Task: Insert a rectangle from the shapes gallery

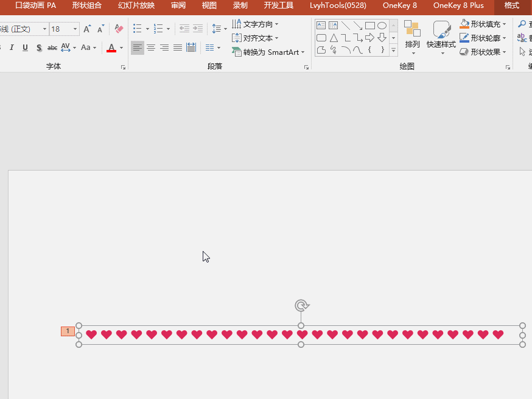Action: pyautogui.click(x=369, y=25)
